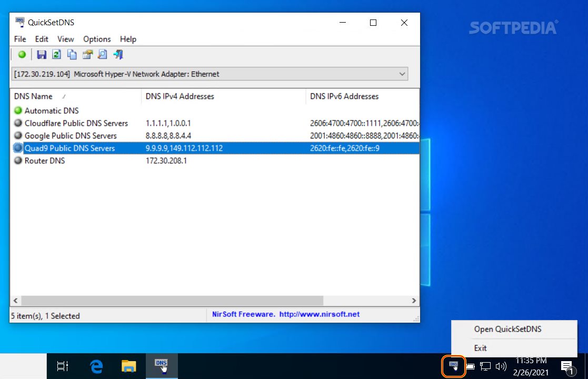Open Properties via the toolbar icon
Viewport: 588px width, 379px height.
pos(87,55)
